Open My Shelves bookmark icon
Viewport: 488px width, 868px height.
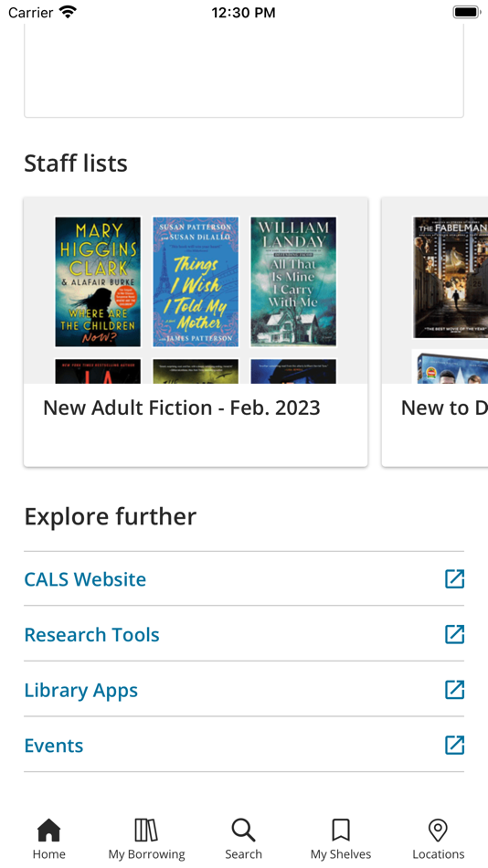click(341, 830)
